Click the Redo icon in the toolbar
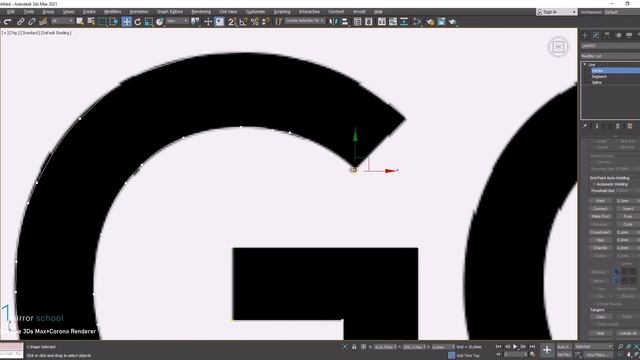640x360 pixels. coord(8,22)
